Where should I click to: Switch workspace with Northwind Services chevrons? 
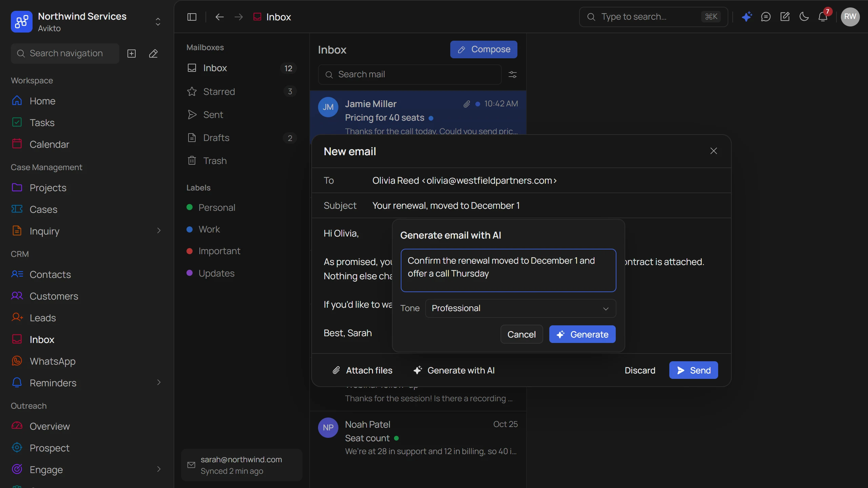pos(158,22)
